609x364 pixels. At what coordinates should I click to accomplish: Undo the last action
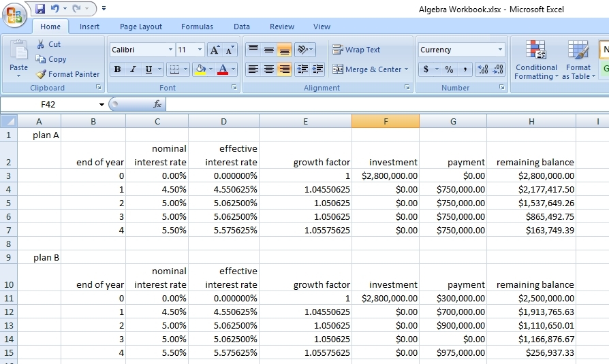54,8
